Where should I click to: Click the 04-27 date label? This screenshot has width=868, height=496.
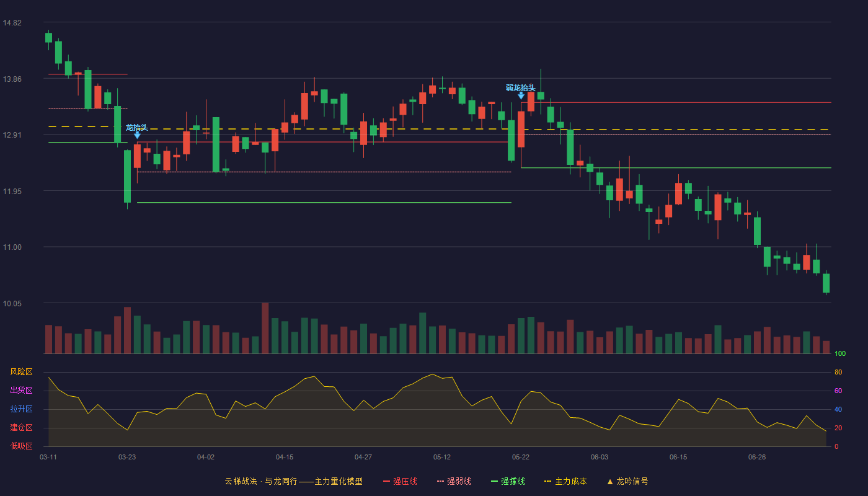(x=363, y=457)
